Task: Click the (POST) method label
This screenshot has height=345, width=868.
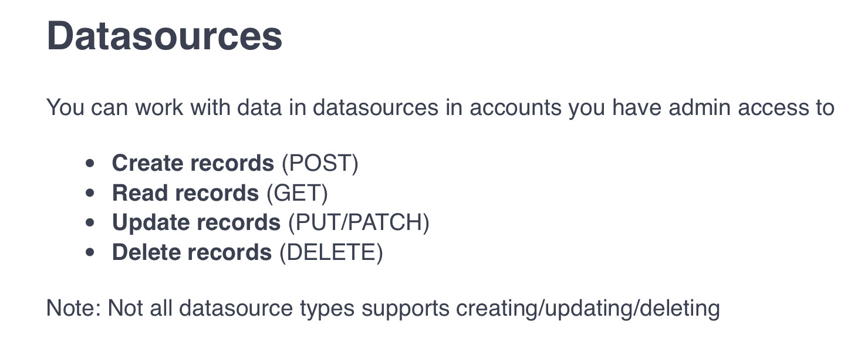Action: [320, 163]
